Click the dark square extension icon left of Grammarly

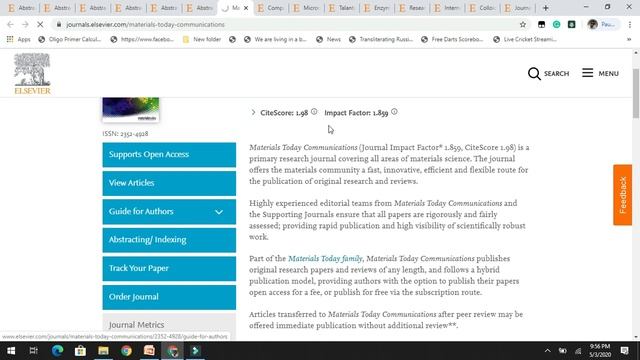pyautogui.click(x=541, y=24)
